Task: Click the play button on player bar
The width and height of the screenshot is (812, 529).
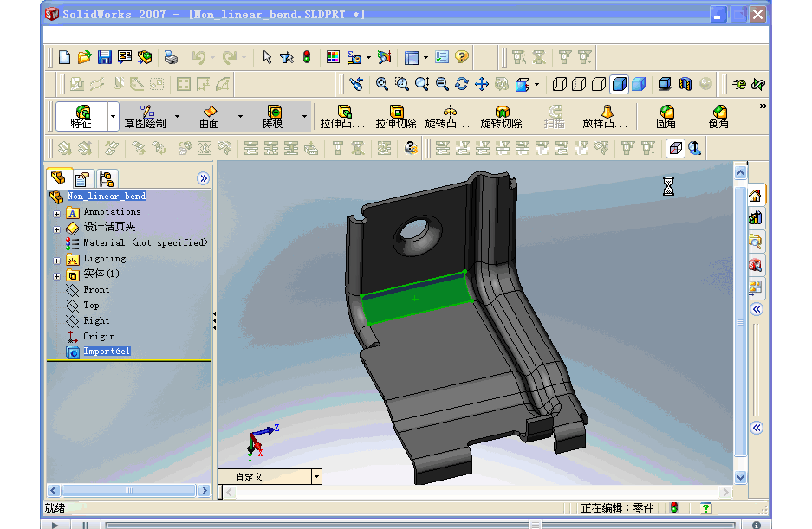Action: point(55,525)
